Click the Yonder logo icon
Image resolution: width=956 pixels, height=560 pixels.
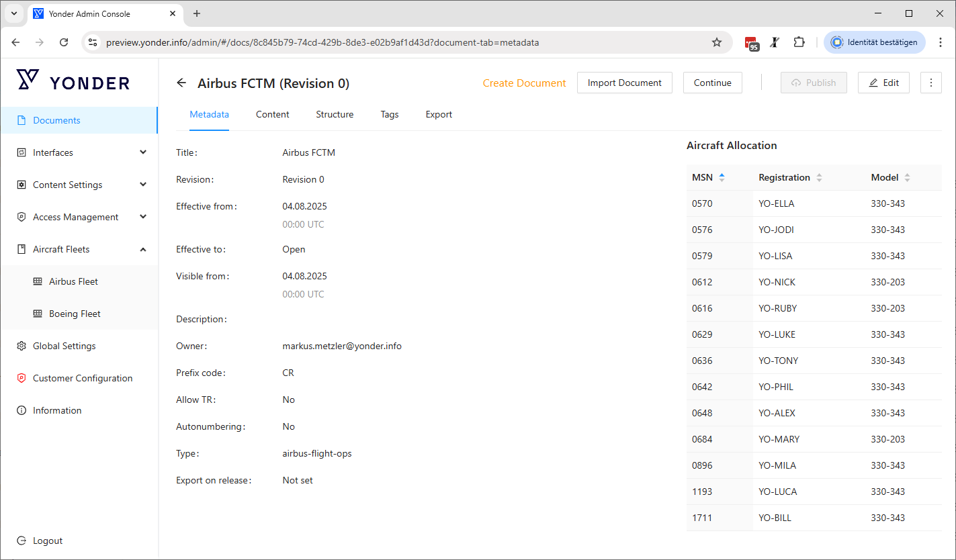point(28,80)
